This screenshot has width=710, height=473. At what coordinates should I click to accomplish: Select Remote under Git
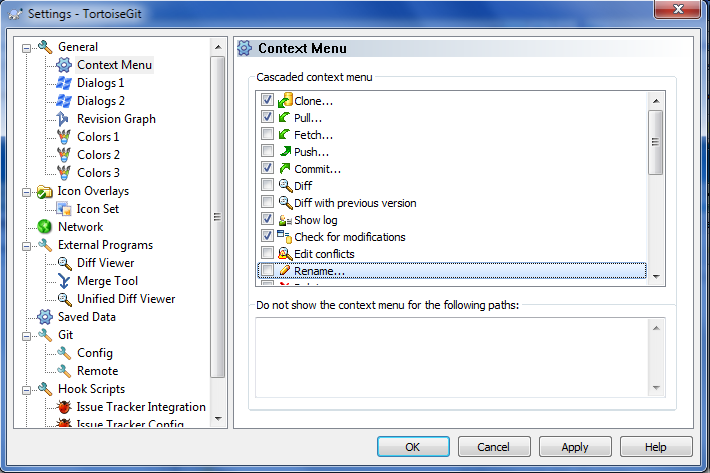[97, 371]
